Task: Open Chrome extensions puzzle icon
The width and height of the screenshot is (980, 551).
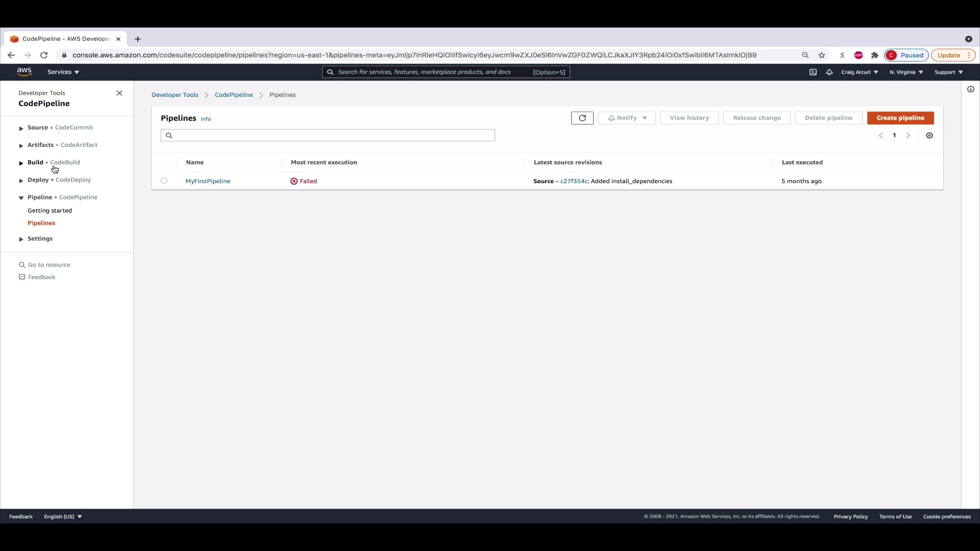Action: point(875,55)
